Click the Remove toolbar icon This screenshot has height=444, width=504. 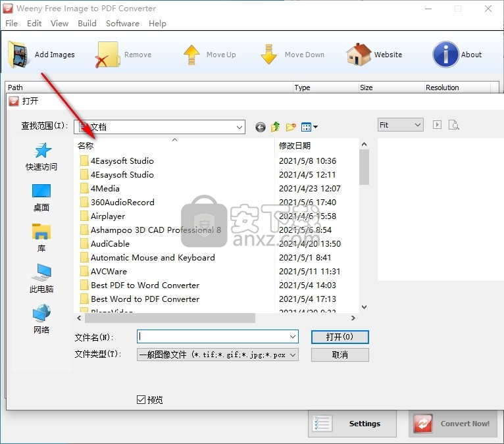107,55
